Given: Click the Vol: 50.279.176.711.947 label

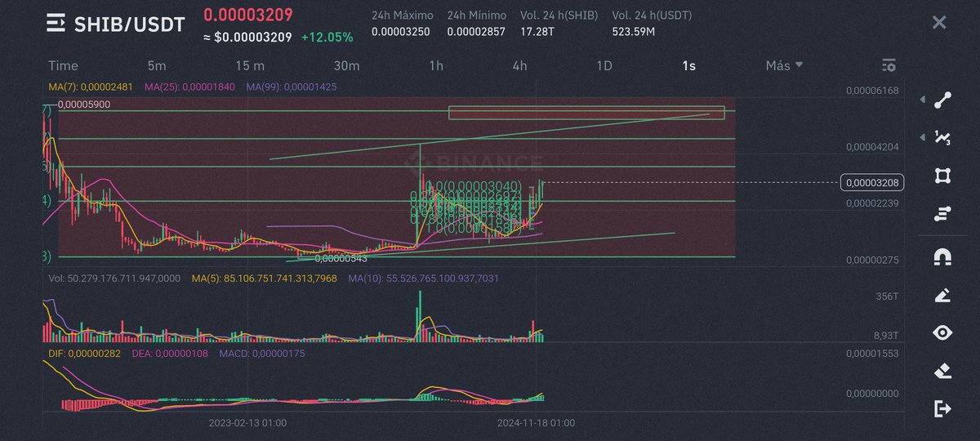Looking at the screenshot, I should [x=113, y=278].
